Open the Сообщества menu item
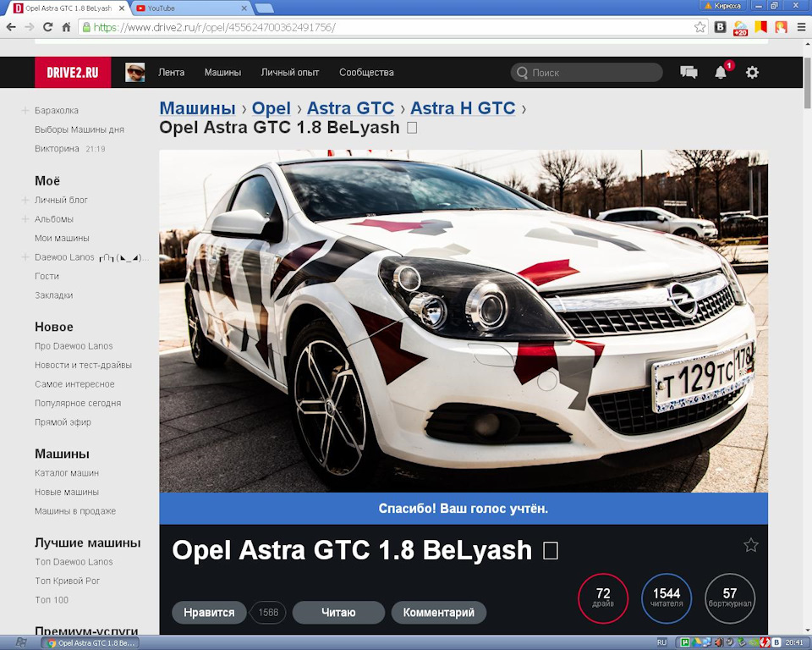 click(366, 73)
